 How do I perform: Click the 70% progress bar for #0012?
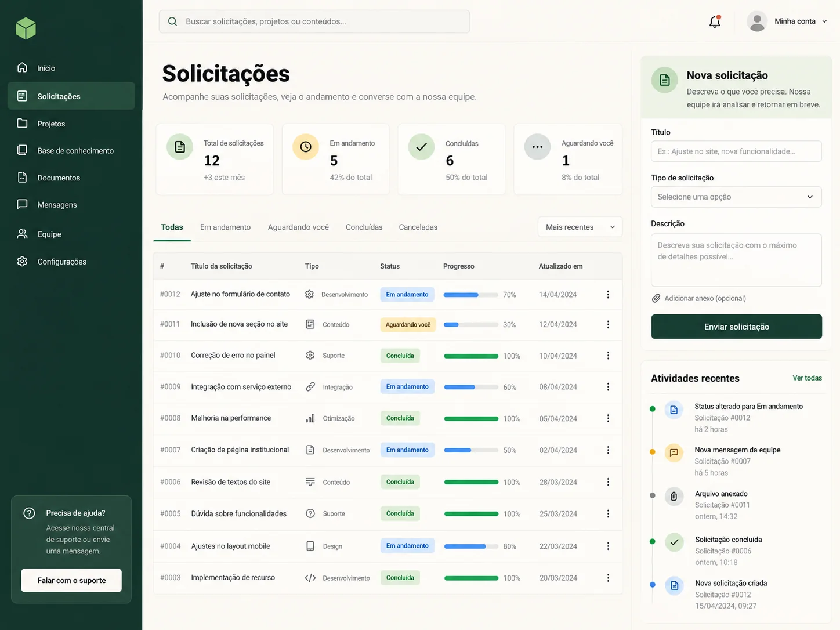470,295
